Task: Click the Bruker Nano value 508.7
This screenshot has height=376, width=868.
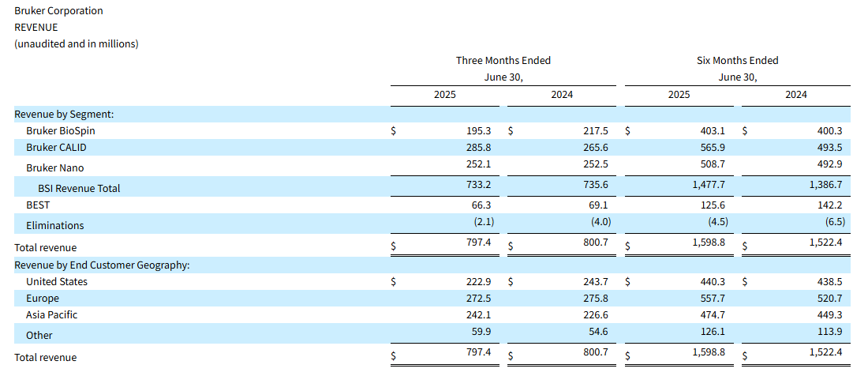Action: (713, 164)
